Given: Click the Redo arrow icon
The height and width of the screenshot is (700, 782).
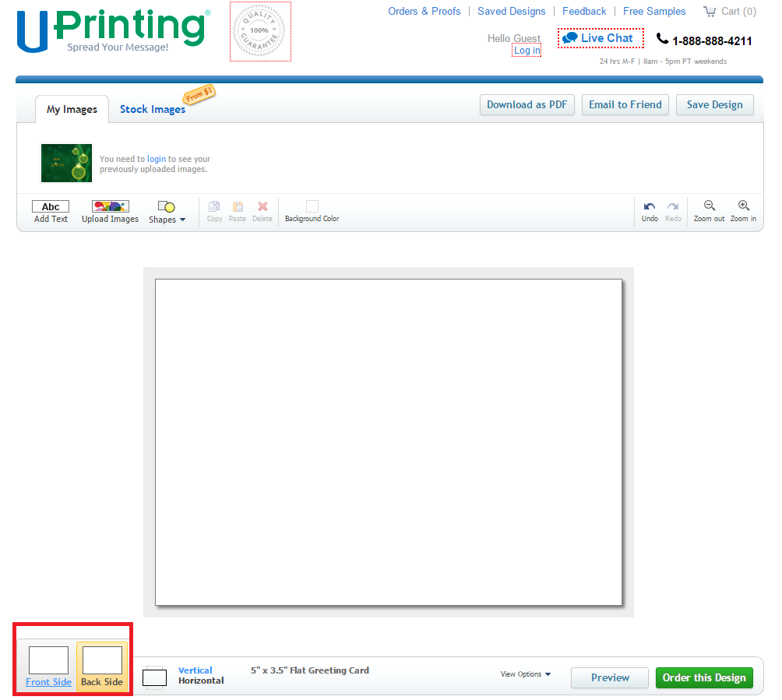Looking at the screenshot, I should 673,206.
